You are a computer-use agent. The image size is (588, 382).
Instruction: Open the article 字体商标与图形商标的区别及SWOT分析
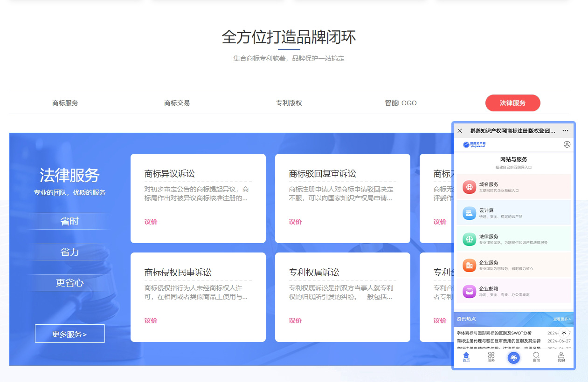pyautogui.click(x=494, y=334)
